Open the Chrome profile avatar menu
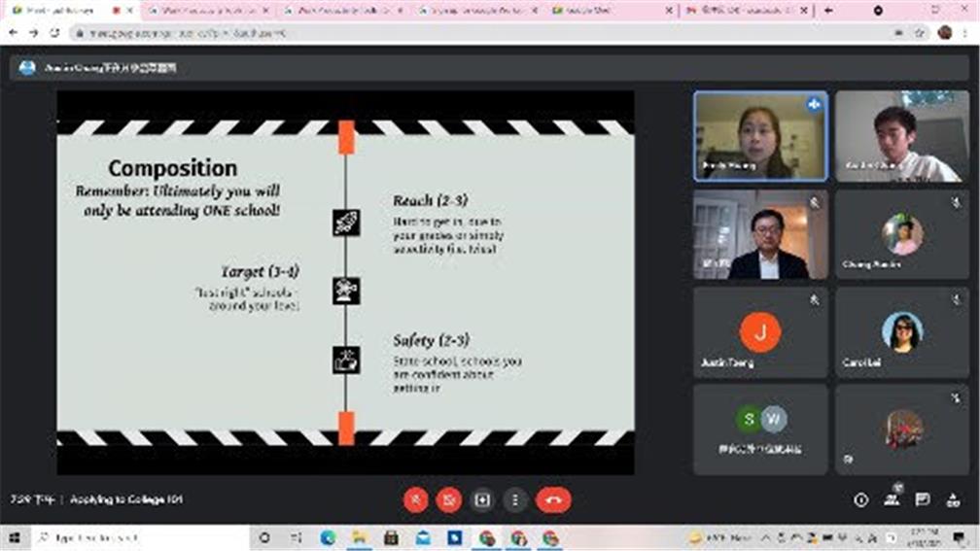 [x=944, y=32]
